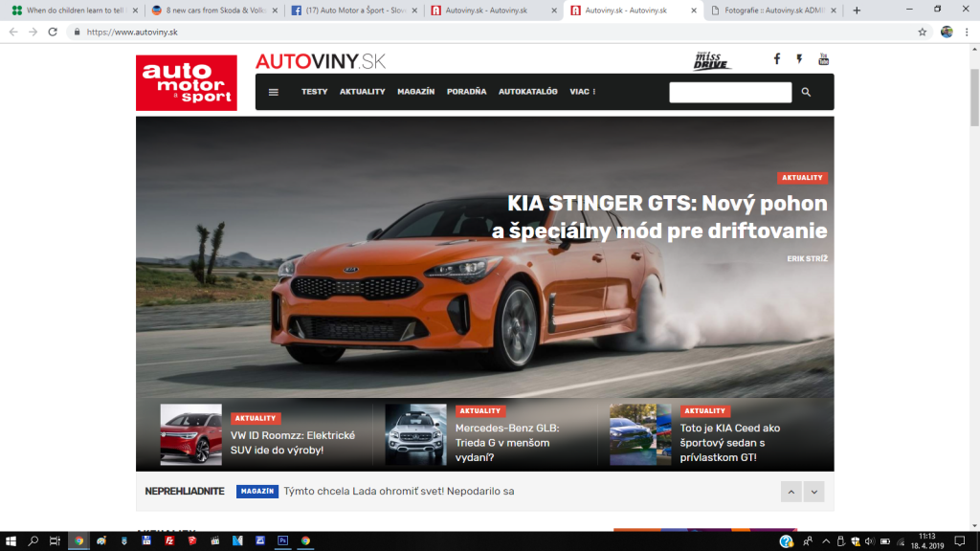The width and height of the screenshot is (980, 551).
Task: Open FileZilla from the taskbar
Action: click(x=169, y=541)
